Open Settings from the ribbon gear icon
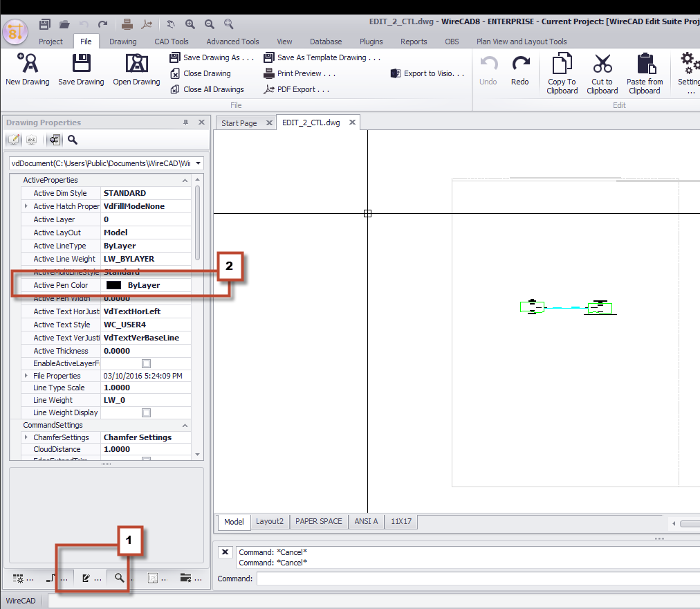Screen dimensions: 700x609 [690, 74]
